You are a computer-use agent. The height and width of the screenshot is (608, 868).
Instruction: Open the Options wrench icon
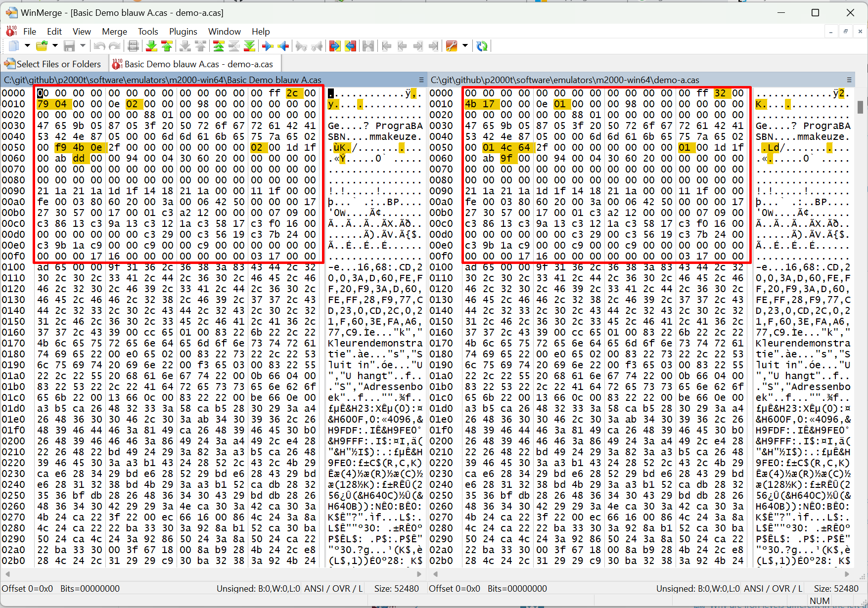point(452,46)
